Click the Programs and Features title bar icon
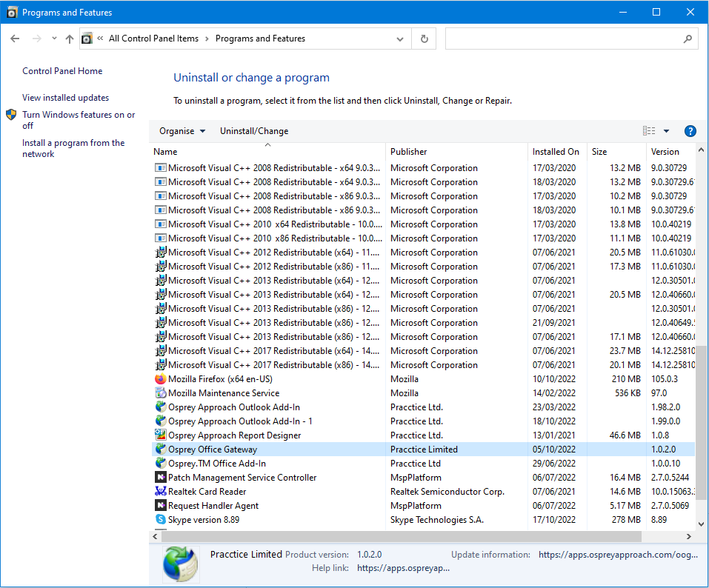 [x=12, y=12]
